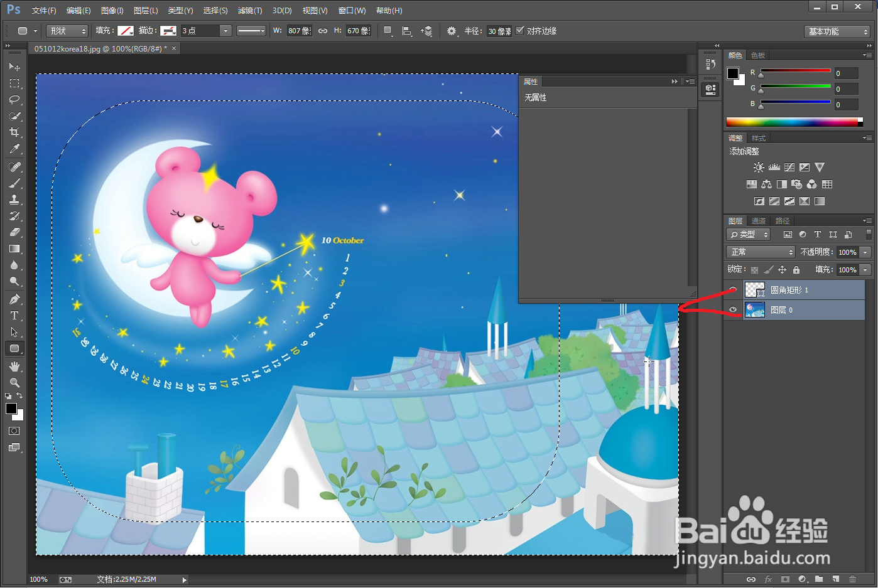
Task: Select the Hand tool
Action: (x=14, y=366)
